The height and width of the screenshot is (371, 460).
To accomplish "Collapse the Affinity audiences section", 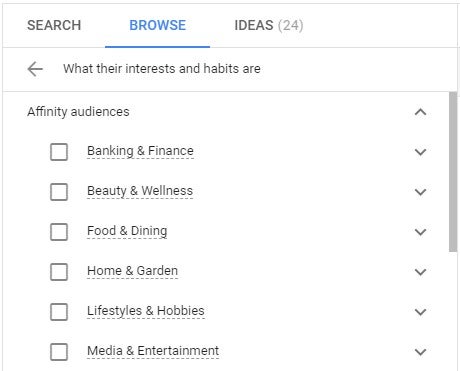I will [x=420, y=112].
